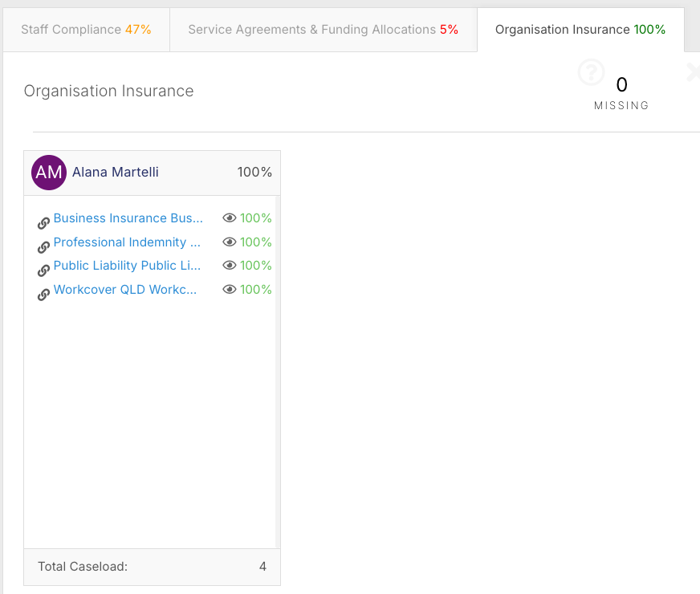Click the 100% beside Workcover QLD

point(256,290)
